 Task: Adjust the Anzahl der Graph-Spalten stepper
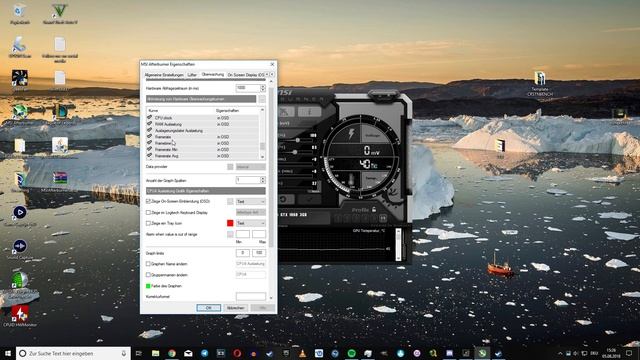(x=263, y=180)
